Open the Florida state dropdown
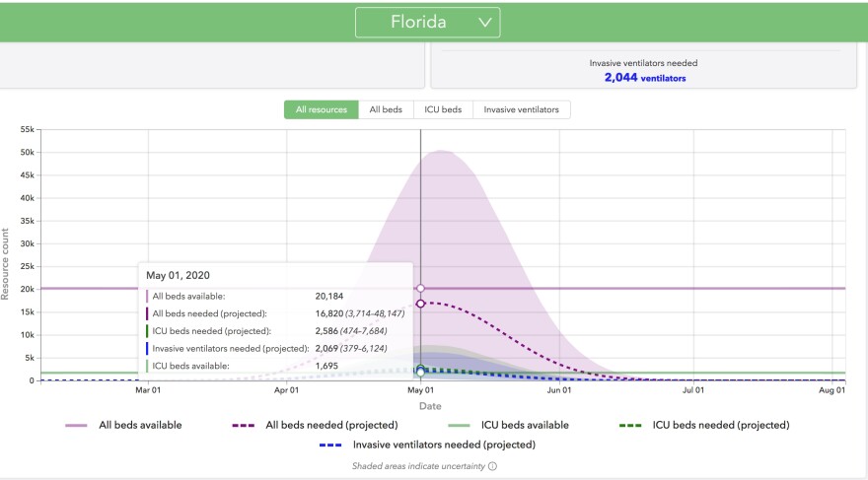 click(427, 22)
